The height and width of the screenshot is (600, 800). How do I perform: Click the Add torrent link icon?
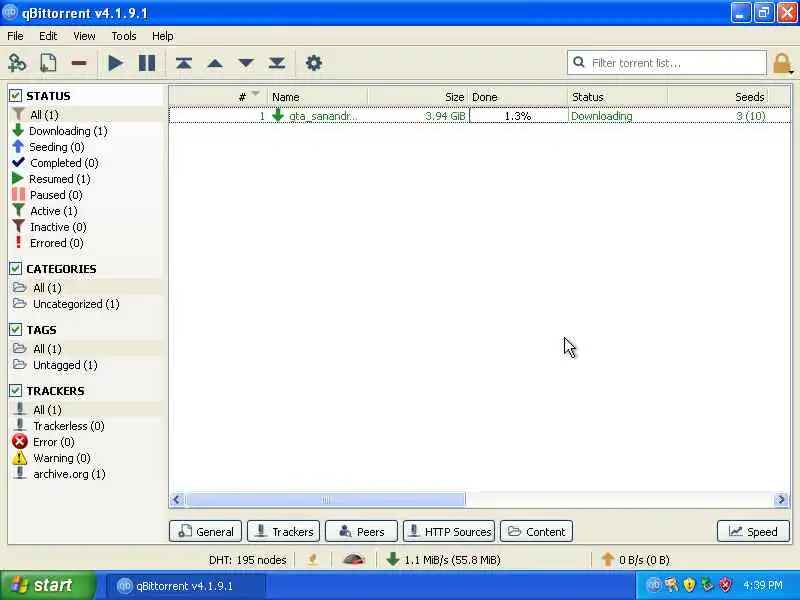(17, 63)
